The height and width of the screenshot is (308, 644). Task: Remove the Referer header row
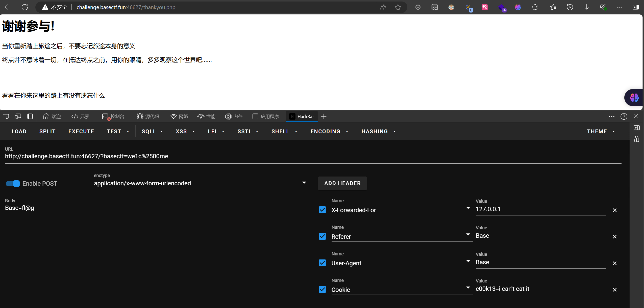click(x=615, y=237)
